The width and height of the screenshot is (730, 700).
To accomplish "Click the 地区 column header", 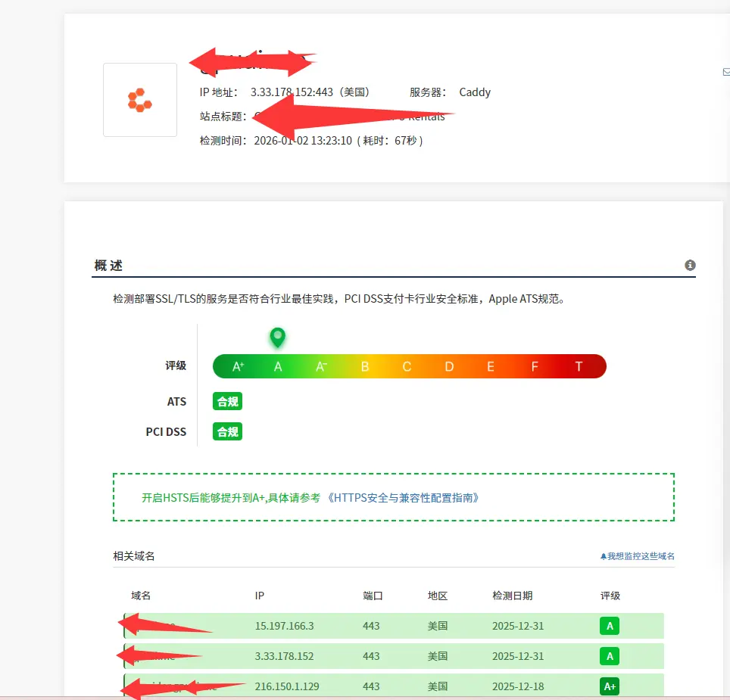I will point(437,596).
